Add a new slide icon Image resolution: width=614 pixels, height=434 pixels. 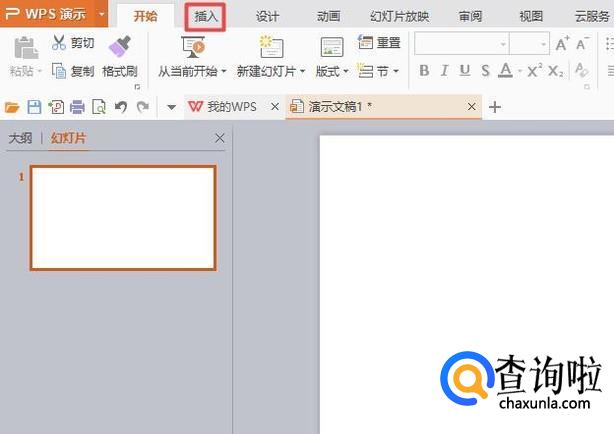tap(271, 47)
